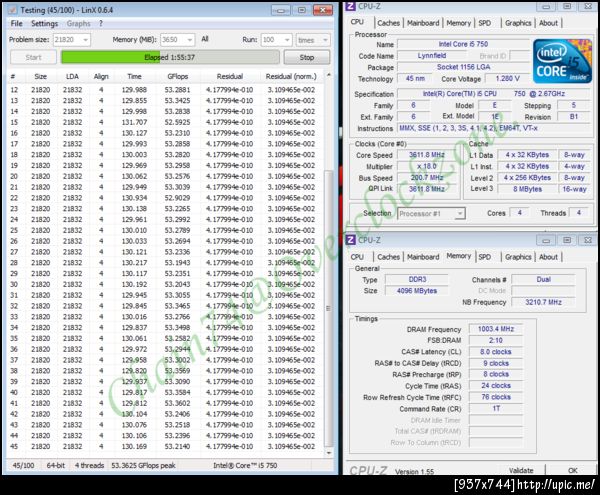Select the CPU tab in upper CPU-Z
The image size is (600, 495).
pyautogui.click(x=357, y=22)
